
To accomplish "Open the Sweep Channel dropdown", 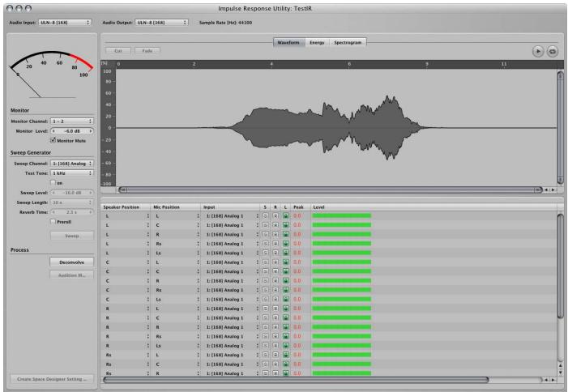I will click(72, 164).
